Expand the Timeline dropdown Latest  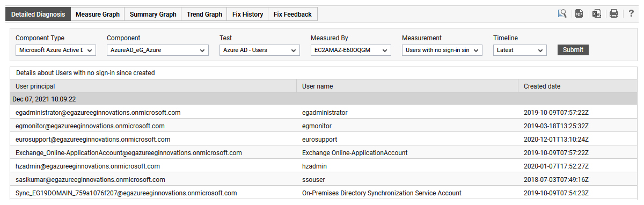pyautogui.click(x=520, y=50)
